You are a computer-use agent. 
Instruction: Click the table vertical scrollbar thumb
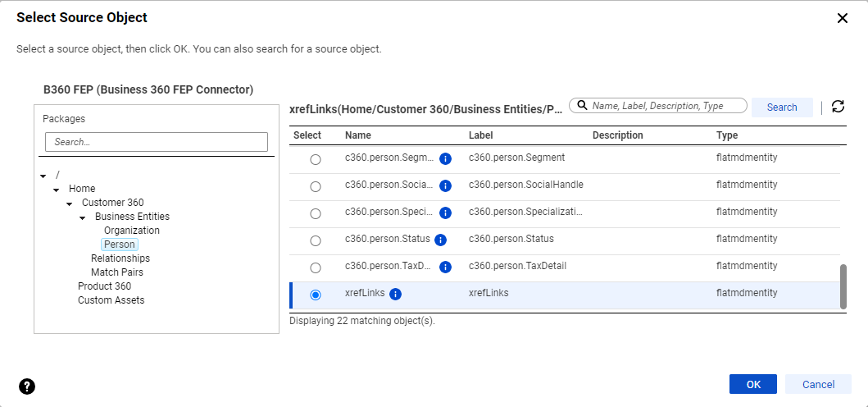pyautogui.click(x=843, y=286)
